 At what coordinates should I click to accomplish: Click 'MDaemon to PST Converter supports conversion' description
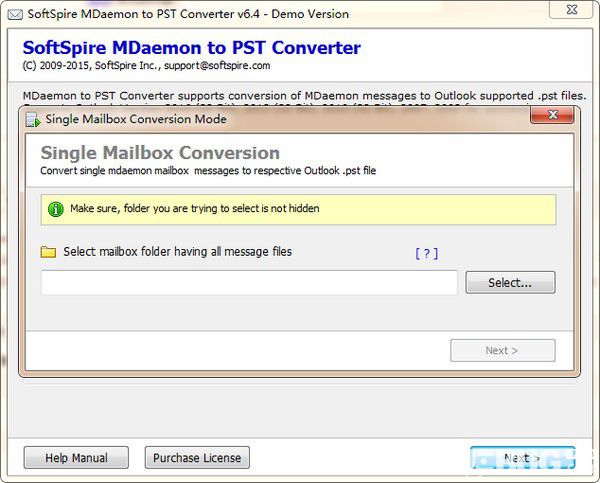[304, 95]
